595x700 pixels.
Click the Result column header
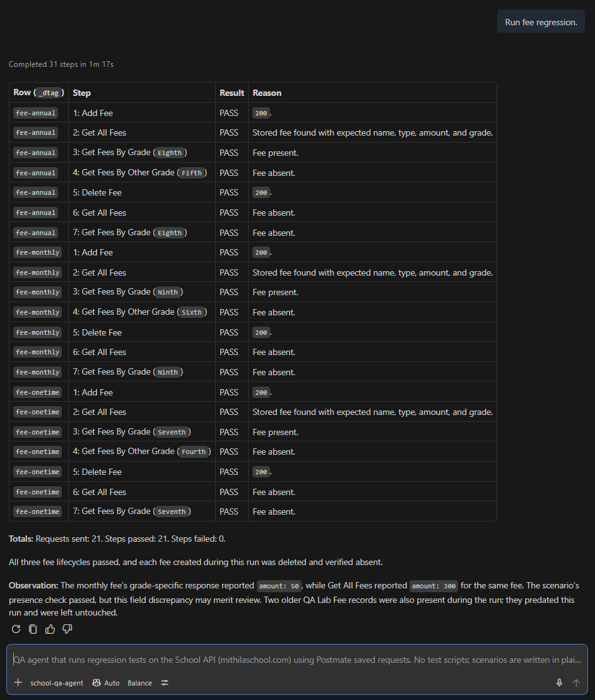point(232,93)
